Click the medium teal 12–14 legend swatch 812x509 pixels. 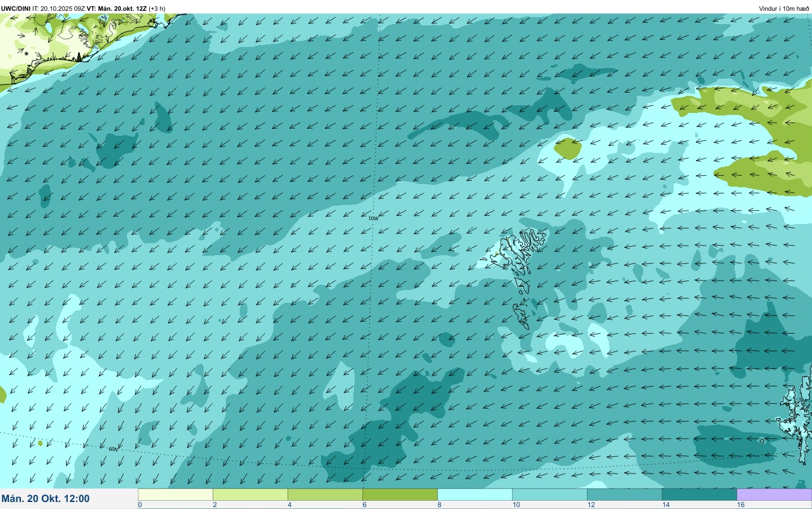tap(625, 494)
